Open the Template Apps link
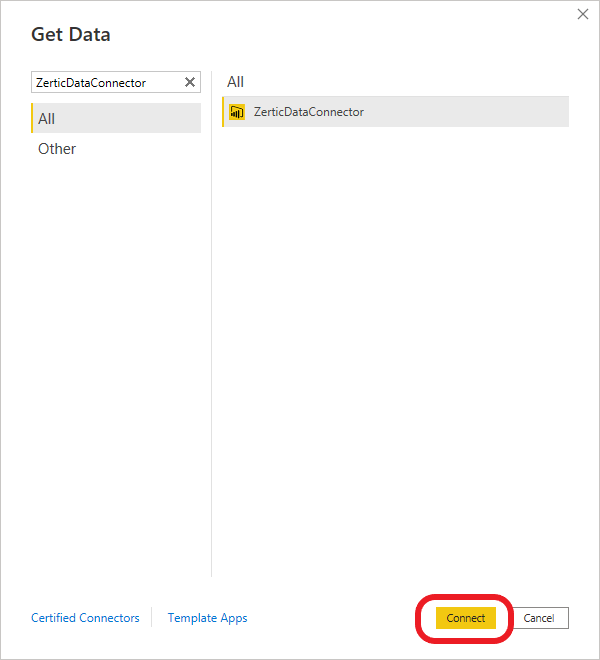Screen dimensions: 600x660 coord(207,618)
